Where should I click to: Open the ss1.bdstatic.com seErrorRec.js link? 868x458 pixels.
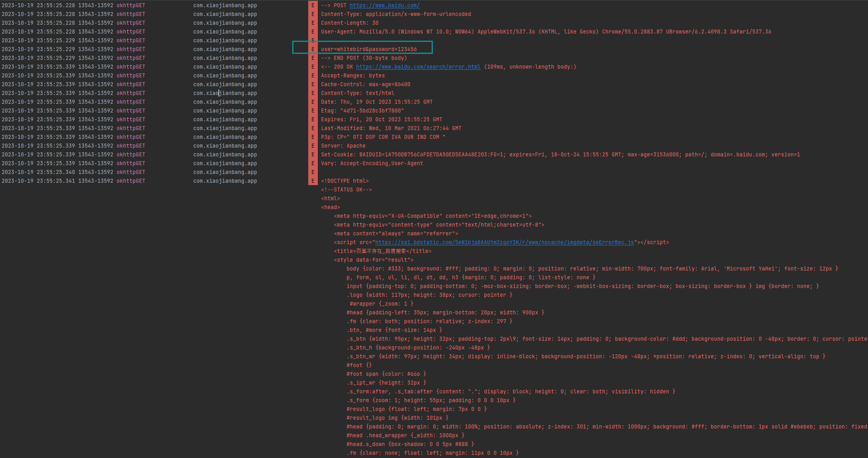pyautogui.click(x=504, y=243)
